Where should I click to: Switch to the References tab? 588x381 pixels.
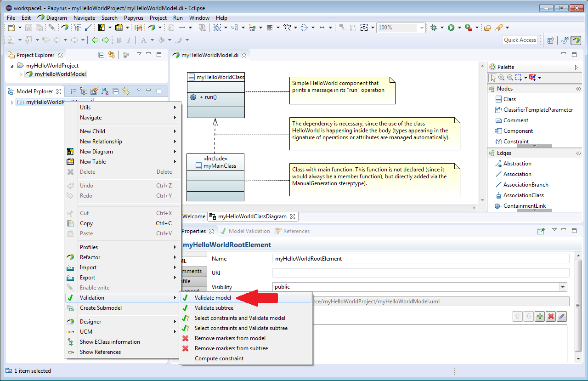292,231
